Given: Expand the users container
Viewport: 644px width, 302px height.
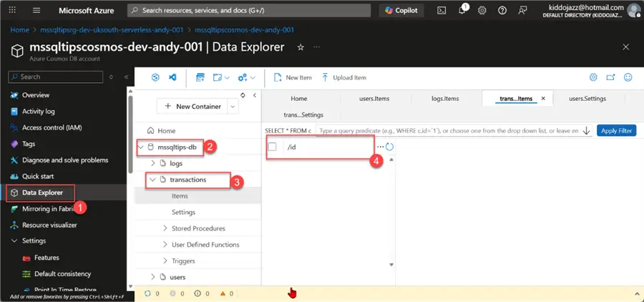Looking at the screenshot, I should (x=153, y=277).
